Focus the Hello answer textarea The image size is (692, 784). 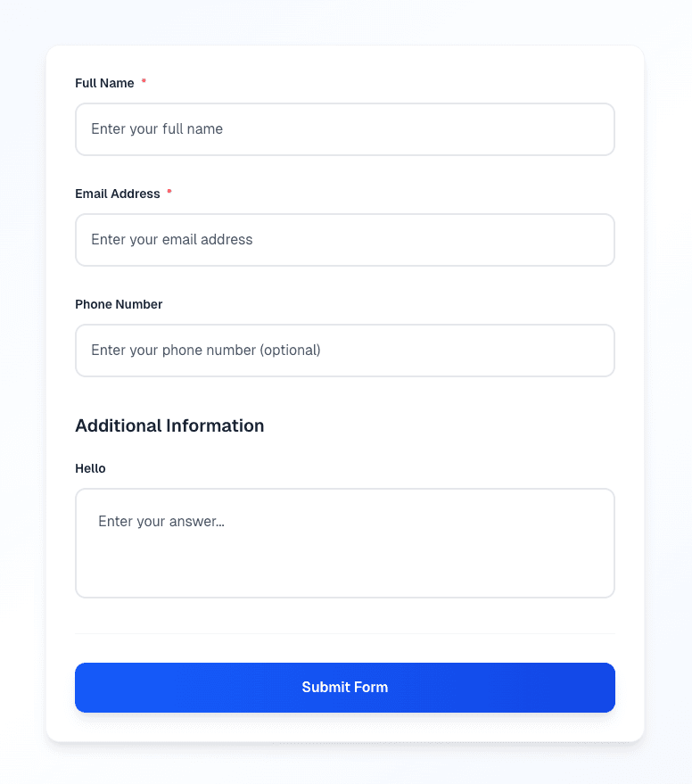345,542
